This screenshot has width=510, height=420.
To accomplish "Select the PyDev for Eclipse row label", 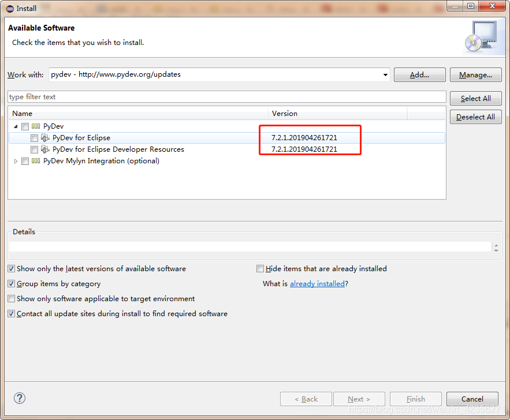I will click(81, 138).
